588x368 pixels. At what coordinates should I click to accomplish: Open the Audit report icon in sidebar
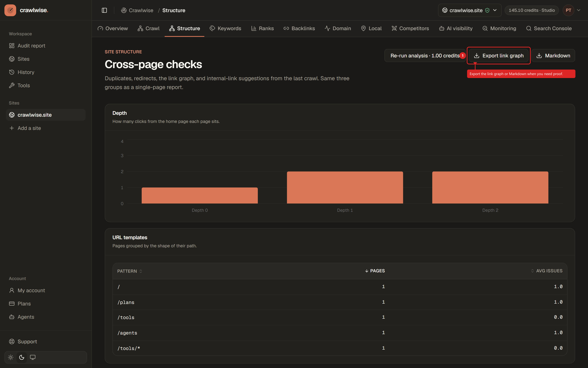[x=12, y=46]
